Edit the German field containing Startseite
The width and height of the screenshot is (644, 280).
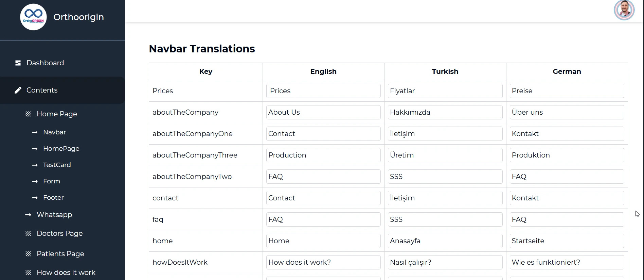click(567, 241)
